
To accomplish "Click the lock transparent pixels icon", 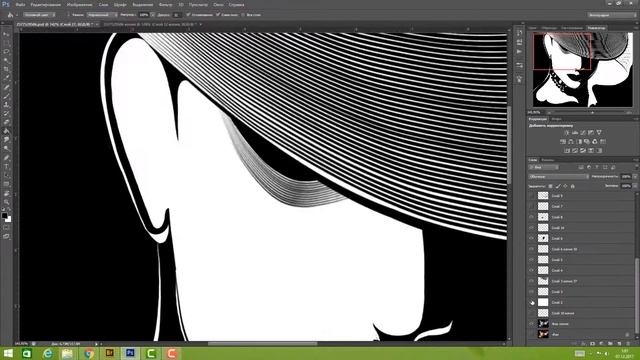I will [550, 186].
